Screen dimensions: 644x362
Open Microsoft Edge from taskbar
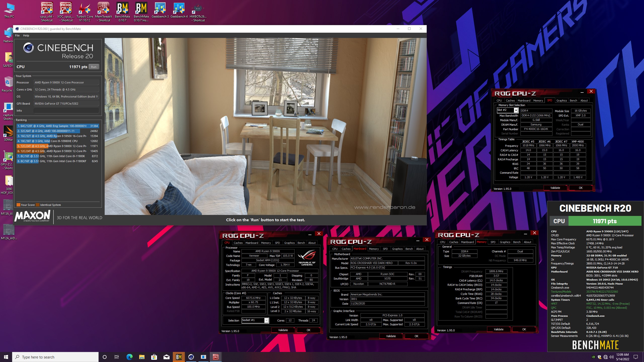(129, 357)
